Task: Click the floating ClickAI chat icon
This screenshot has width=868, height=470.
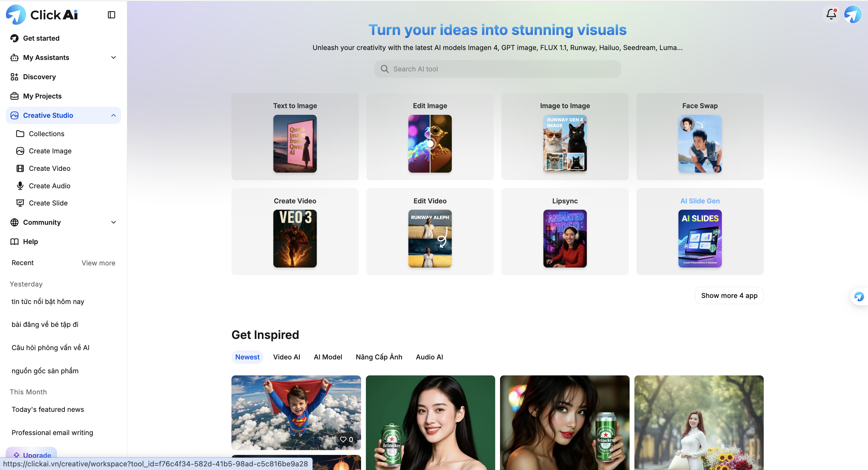Action: click(859, 296)
